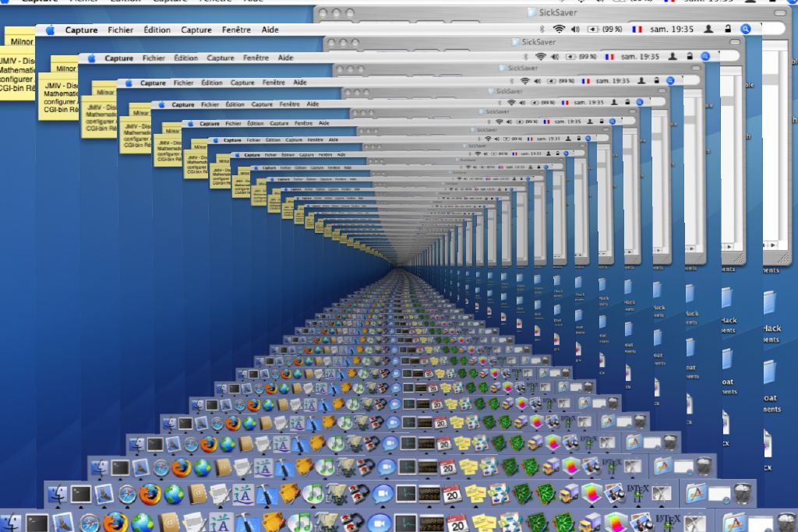Viewport: 798px width, 532px height.
Task: Click the red telephones icon in the largest complete Dock row
Action: 358,494
